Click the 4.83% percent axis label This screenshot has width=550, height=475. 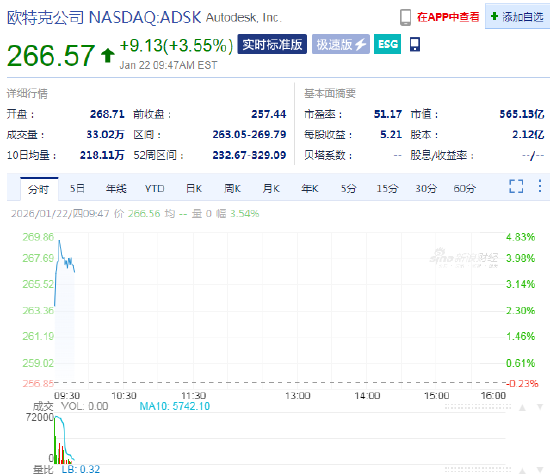tap(520, 237)
